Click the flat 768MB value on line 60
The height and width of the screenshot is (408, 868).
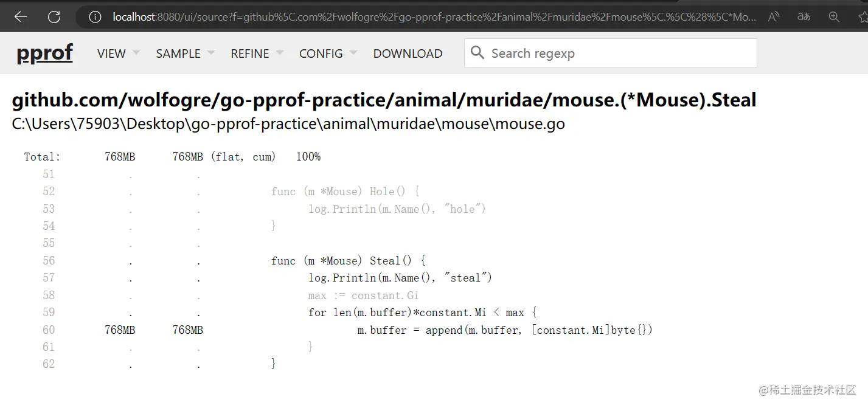tap(120, 330)
